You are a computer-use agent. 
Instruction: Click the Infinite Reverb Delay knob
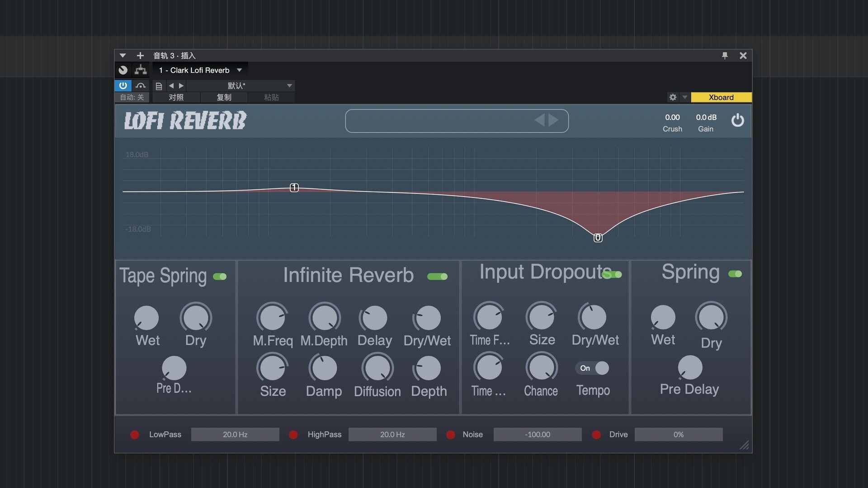(x=374, y=318)
